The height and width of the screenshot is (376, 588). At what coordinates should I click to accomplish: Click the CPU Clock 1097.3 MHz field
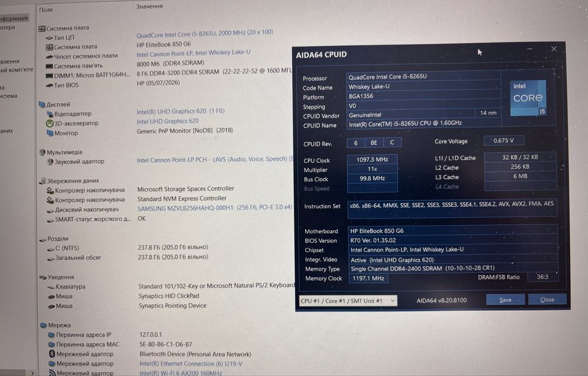pyautogui.click(x=372, y=160)
